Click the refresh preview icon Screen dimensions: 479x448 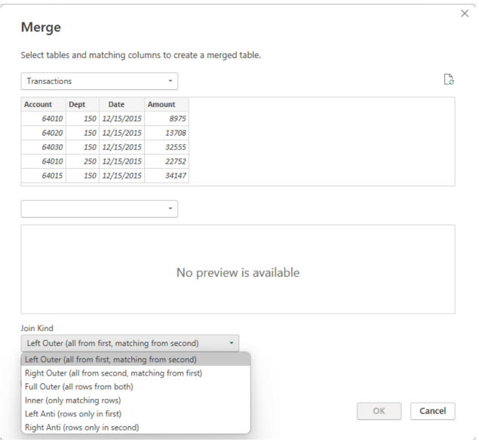pyautogui.click(x=450, y=80)
